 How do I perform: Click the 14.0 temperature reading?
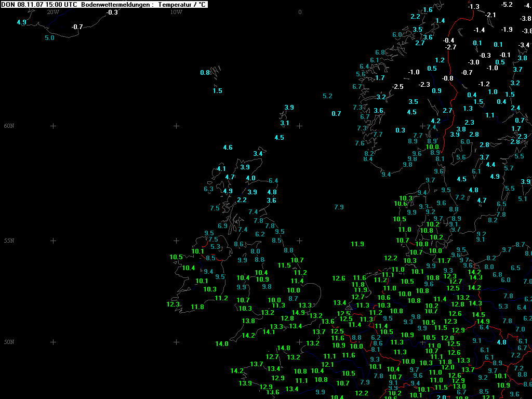pyautogui.click(x=222, y=344)
